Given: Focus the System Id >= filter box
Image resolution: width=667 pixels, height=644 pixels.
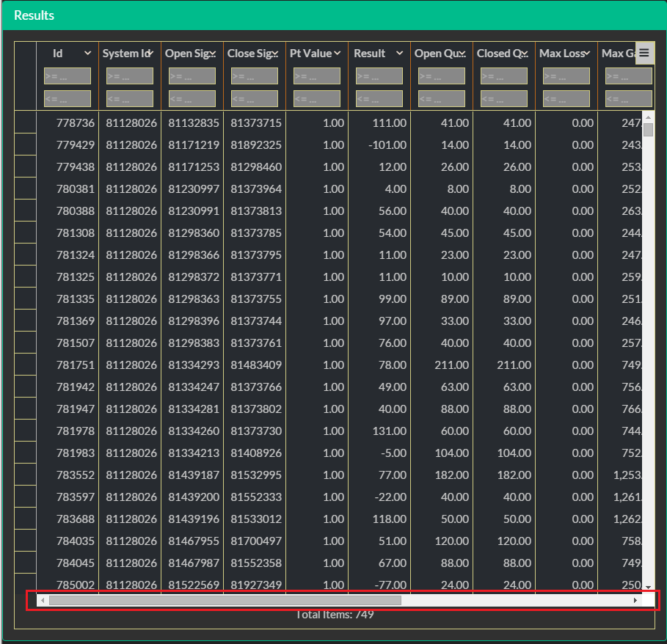Looking at the screenshot, I should click(130, 76).
